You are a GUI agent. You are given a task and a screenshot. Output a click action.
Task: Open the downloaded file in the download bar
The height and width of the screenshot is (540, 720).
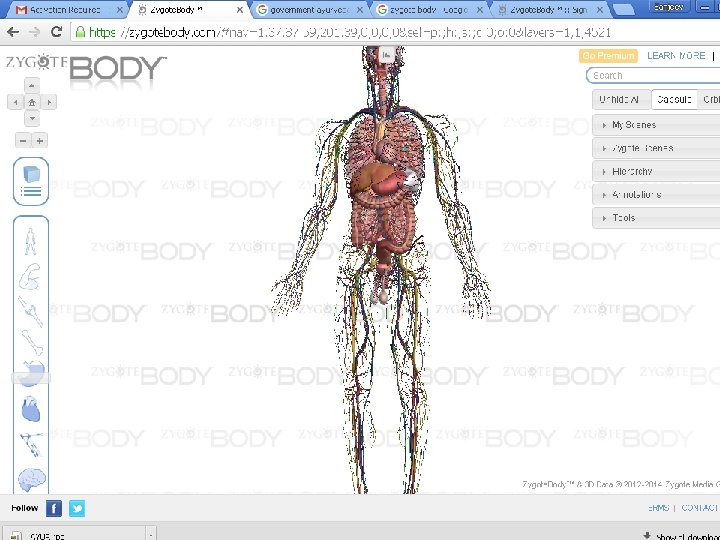(x=76, y=535)
